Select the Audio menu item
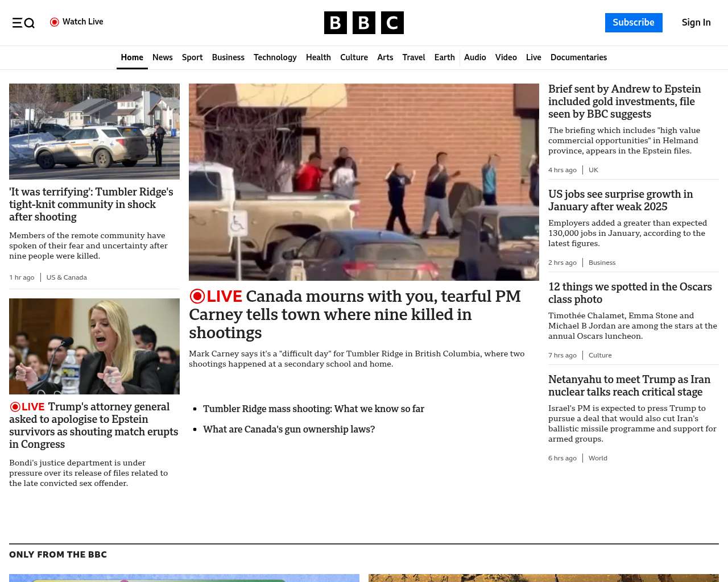The width and height of the screenshot is (728, 582). click(x=475, y=57)
